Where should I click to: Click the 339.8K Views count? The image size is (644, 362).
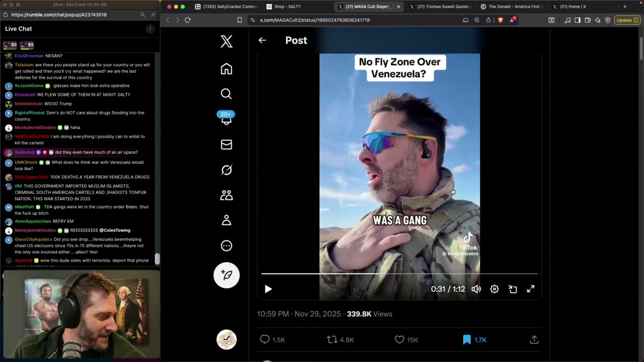pyautogui.click(x=369, y=314)
